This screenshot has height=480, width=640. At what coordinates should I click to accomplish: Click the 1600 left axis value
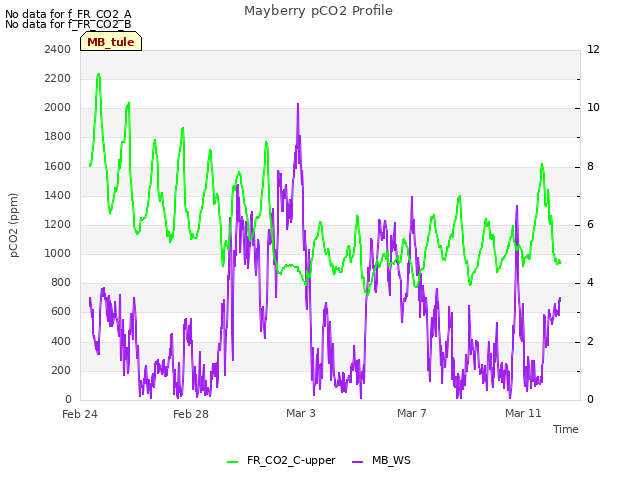click(x=58, y=166)
